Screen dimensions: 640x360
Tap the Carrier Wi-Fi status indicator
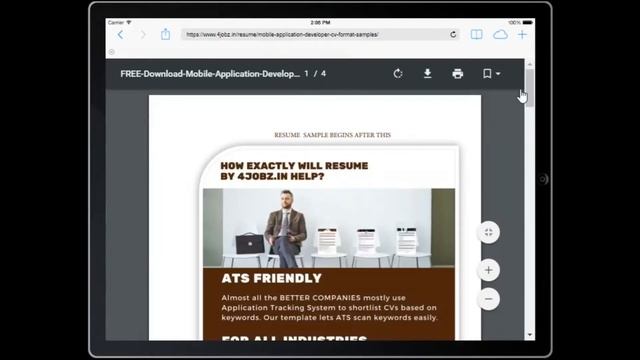[120, 22]
